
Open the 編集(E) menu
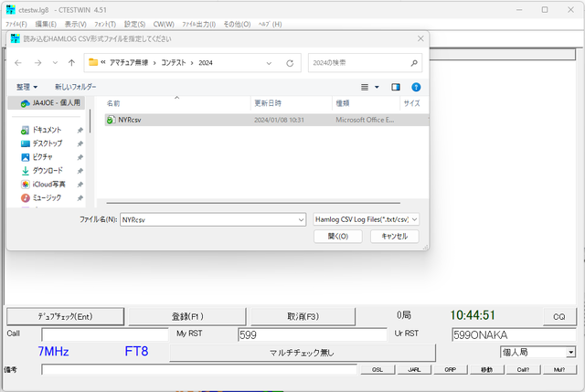pos(46,25)
